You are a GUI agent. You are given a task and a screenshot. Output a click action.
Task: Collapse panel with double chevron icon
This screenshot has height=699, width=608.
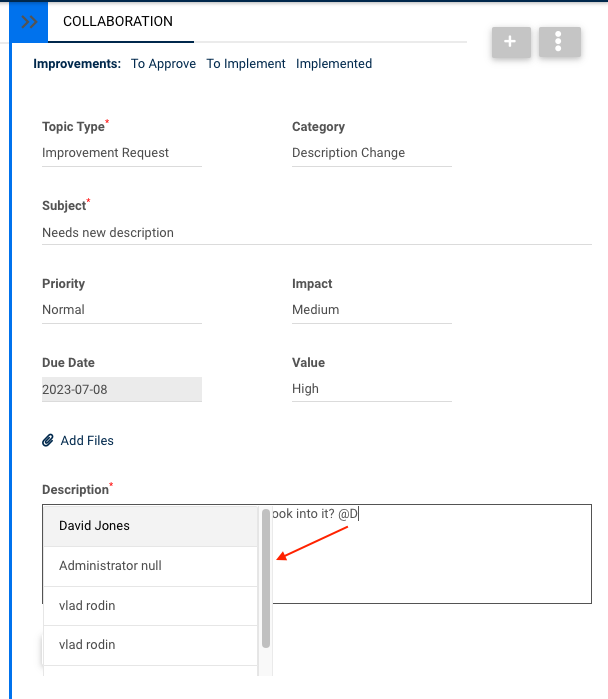tap(29, 21)
